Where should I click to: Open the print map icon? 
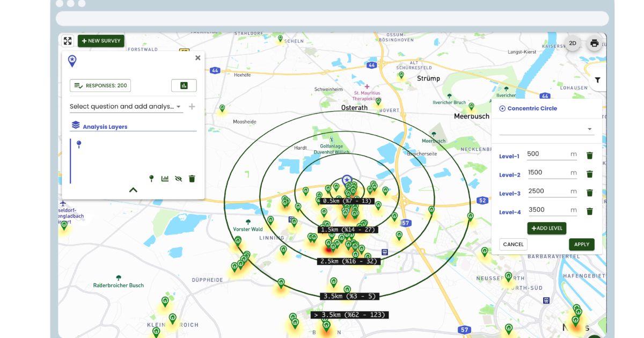pyautogui.click(x=594, y=43)
